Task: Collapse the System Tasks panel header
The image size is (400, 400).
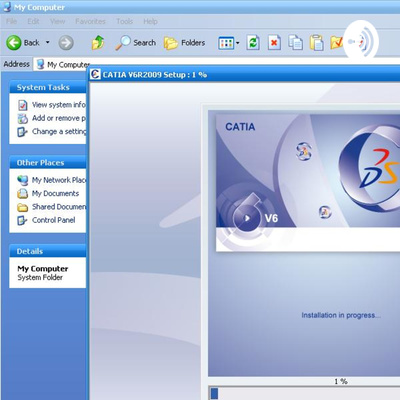Action: (48, 87)
